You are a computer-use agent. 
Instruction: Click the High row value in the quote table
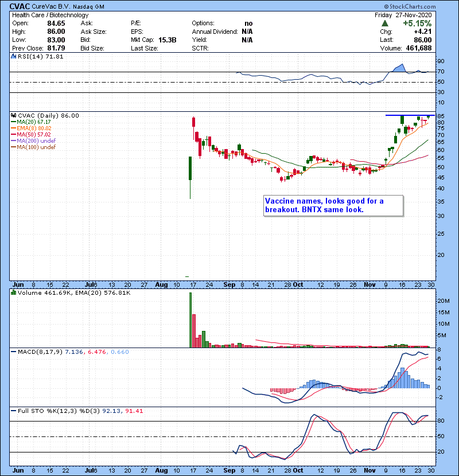(56, 32)
